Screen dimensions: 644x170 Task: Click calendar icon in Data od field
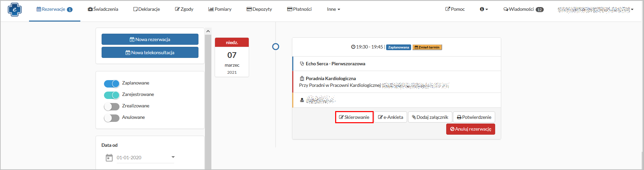(109, 158)
